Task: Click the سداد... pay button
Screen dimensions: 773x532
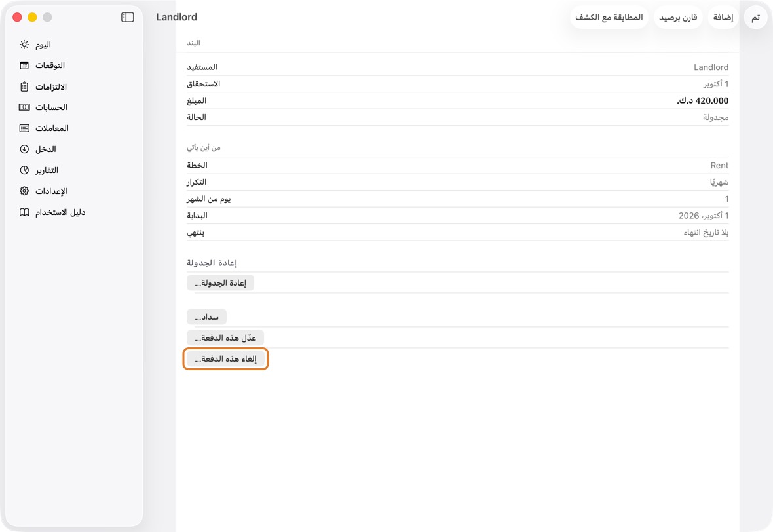Action: click(206, 317)
